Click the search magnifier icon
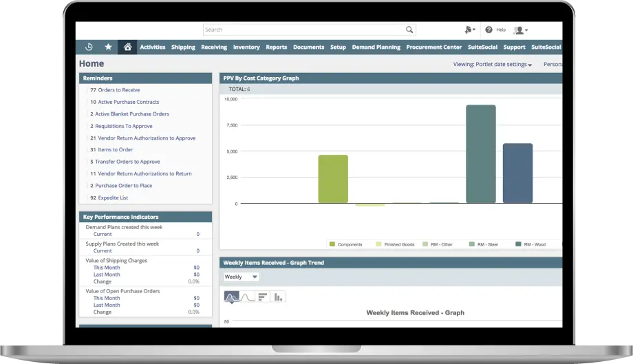This screenshot has width=633, height=364. click(409, 30)
